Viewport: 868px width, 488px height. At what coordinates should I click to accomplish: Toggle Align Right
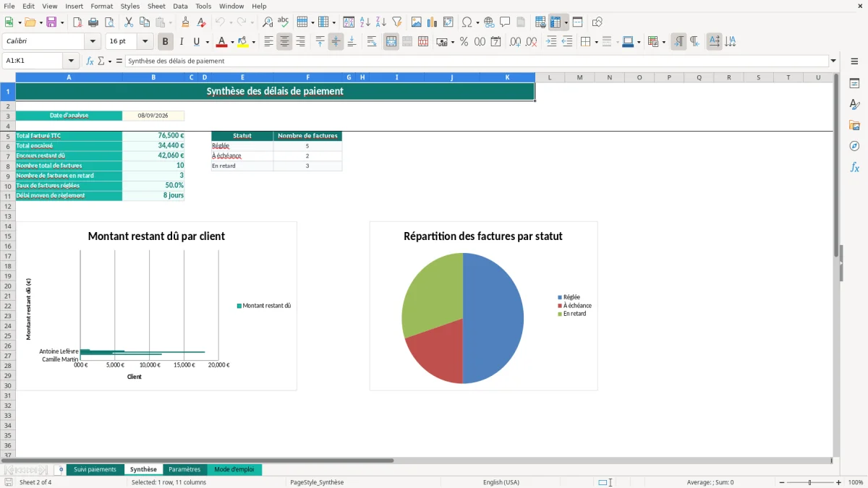[x=301, y=42]
